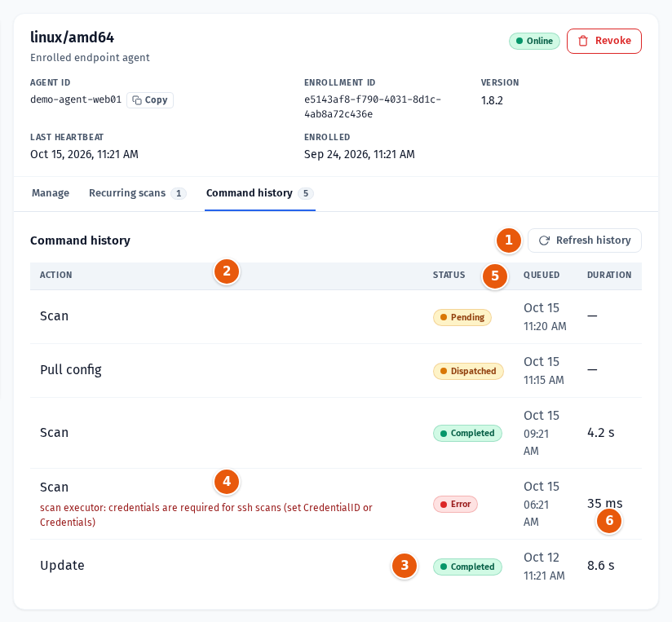672x622 pixels.
Task: Click the DURATION column header
Action: click(609, 275)
